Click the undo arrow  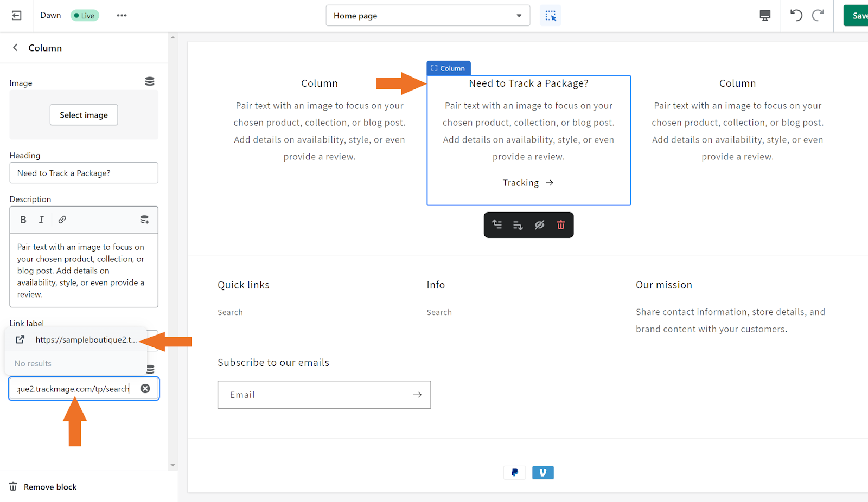coord(796,15)
